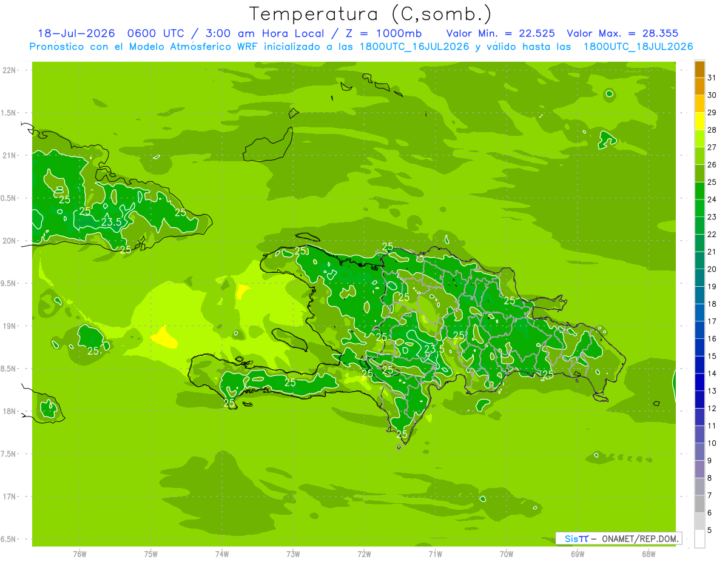
Task: Click the "31" label on the color scale
Action: click(x=712, y=78)
